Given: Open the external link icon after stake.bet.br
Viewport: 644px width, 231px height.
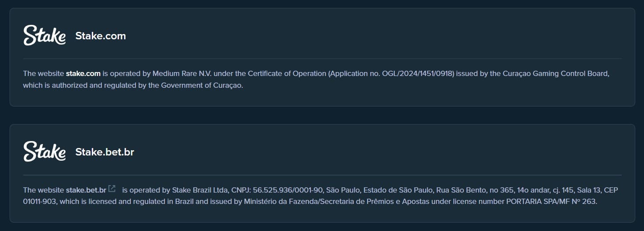Looking at the screenshot, I should click(112, 189).
